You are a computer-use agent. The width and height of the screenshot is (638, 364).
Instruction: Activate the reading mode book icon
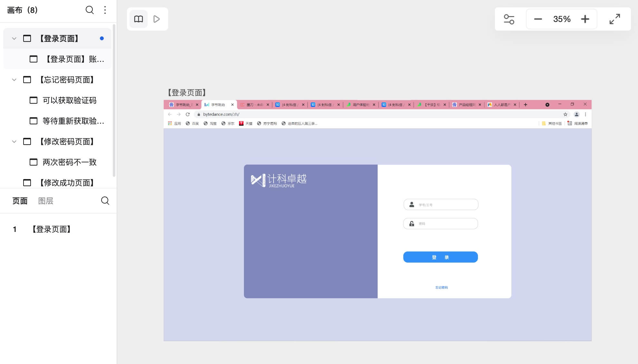coord(138,19)
